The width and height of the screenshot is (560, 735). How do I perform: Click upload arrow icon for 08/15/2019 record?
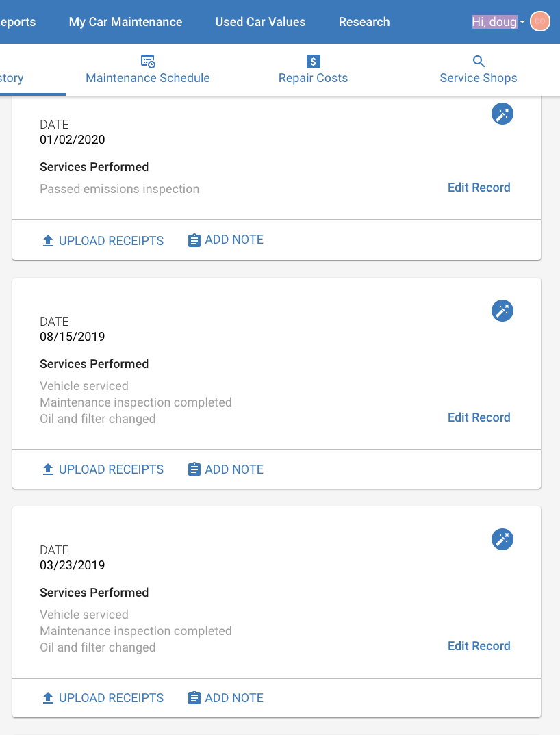click(x=48, y=469)
